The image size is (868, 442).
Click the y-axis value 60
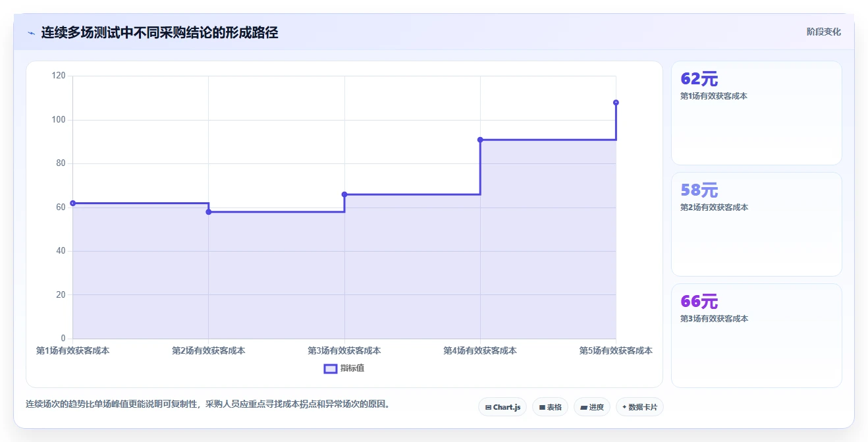(61, 207)
